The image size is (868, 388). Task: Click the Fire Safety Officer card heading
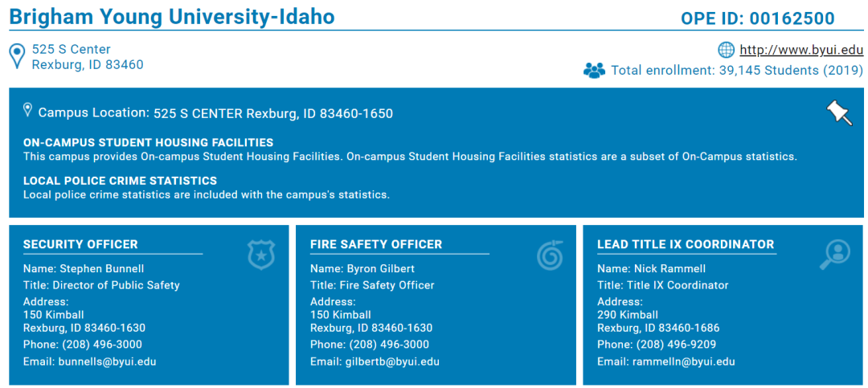pyautogui.click(x=376, y=244)
